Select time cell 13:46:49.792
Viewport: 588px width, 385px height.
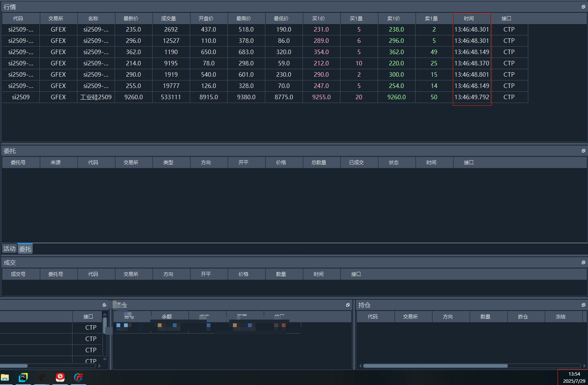click(x=472, y=97)
